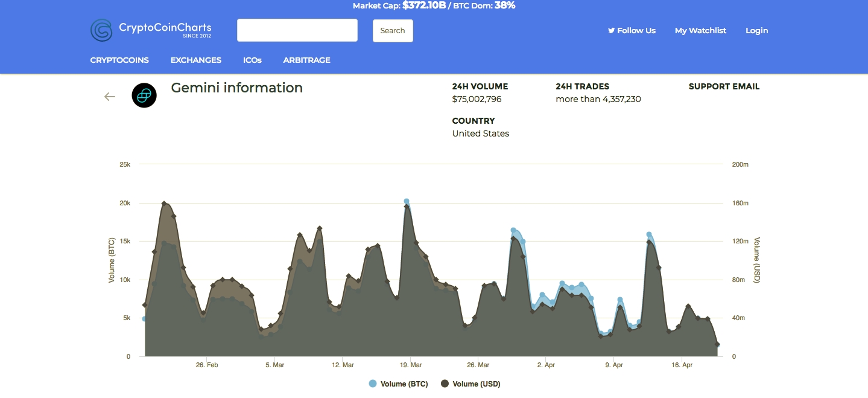Click the Gemini exchange logo

pos(144,95)
